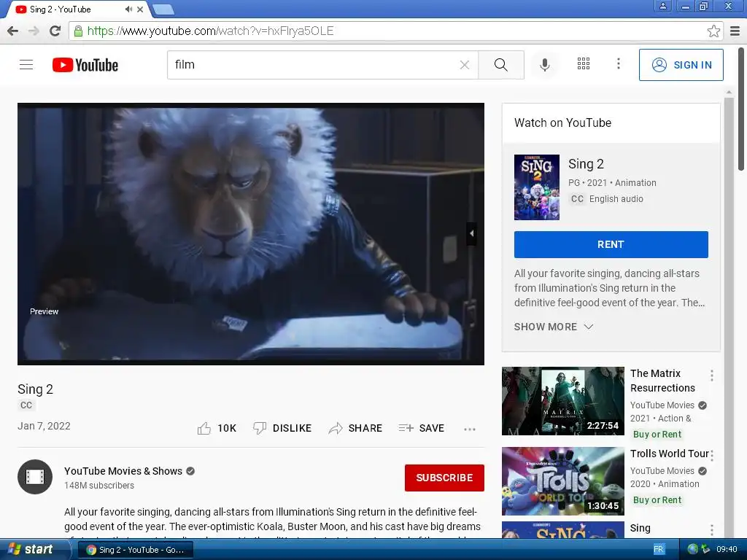Open the YouTube hamburger guide menu
747x560 pixels.
pyautogui.click(x=26, y=65)
